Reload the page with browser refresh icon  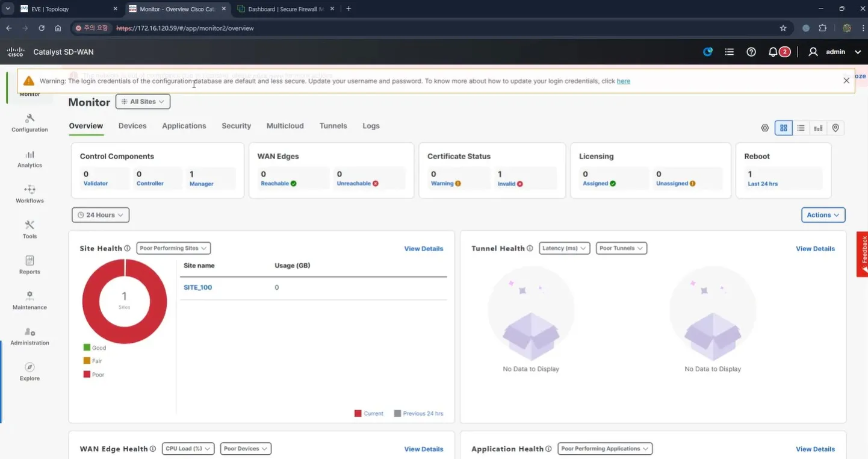(42, 28)
